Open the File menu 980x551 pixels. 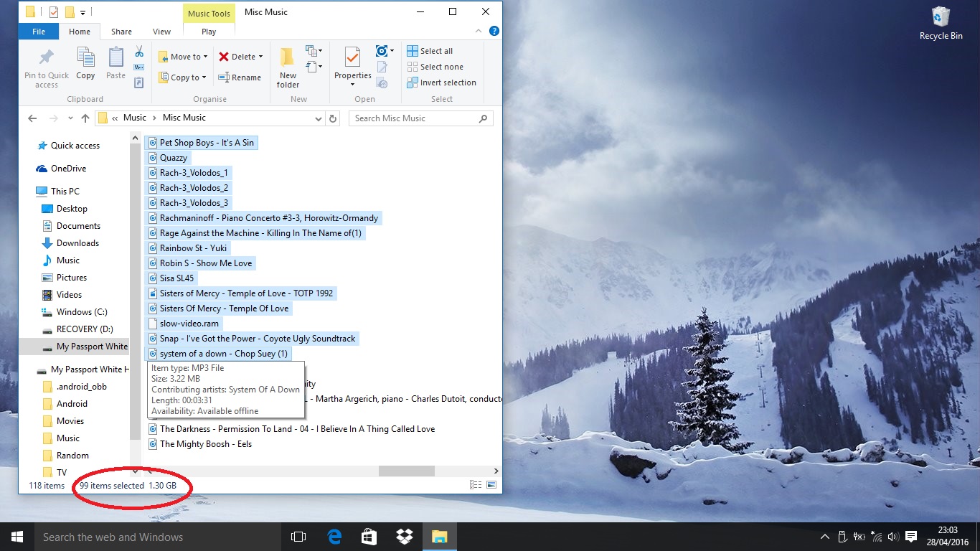[39, 32]
